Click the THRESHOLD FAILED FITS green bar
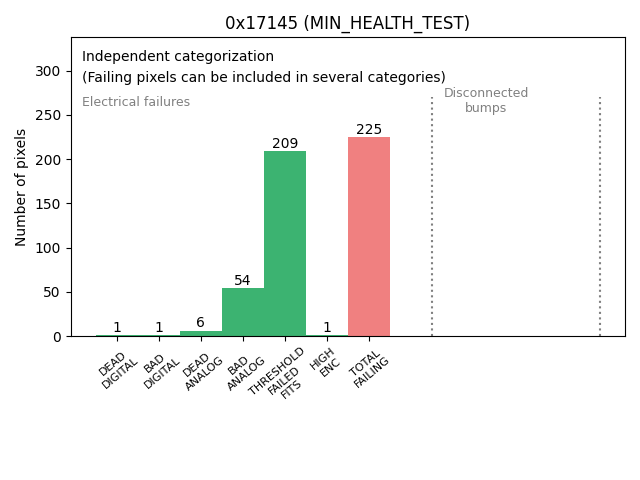This screenshot has height=480, width=640. [285, 243]
